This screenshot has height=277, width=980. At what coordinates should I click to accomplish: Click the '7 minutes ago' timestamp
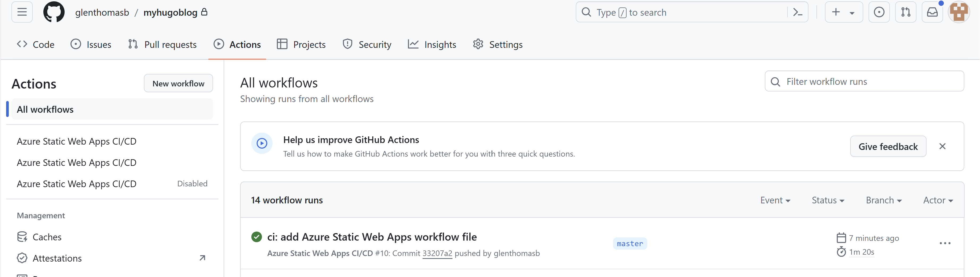874,238
